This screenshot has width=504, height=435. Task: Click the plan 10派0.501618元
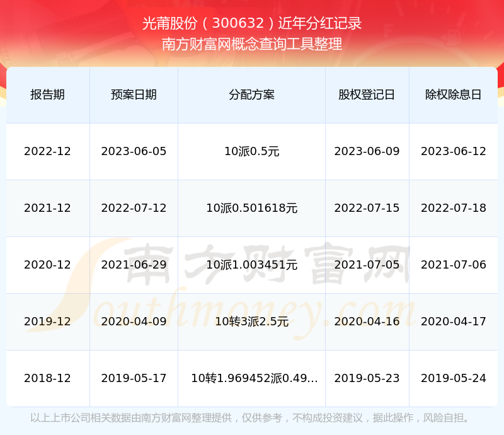coord(251,208)
